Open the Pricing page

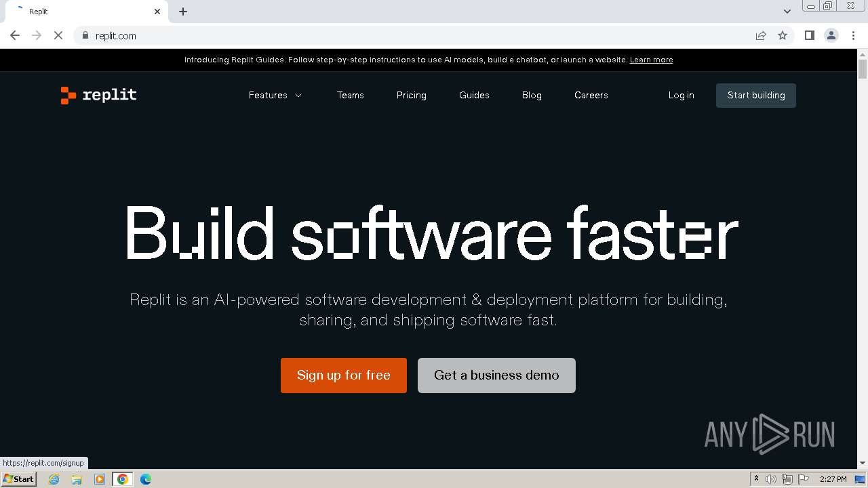[x=412, y=96]
